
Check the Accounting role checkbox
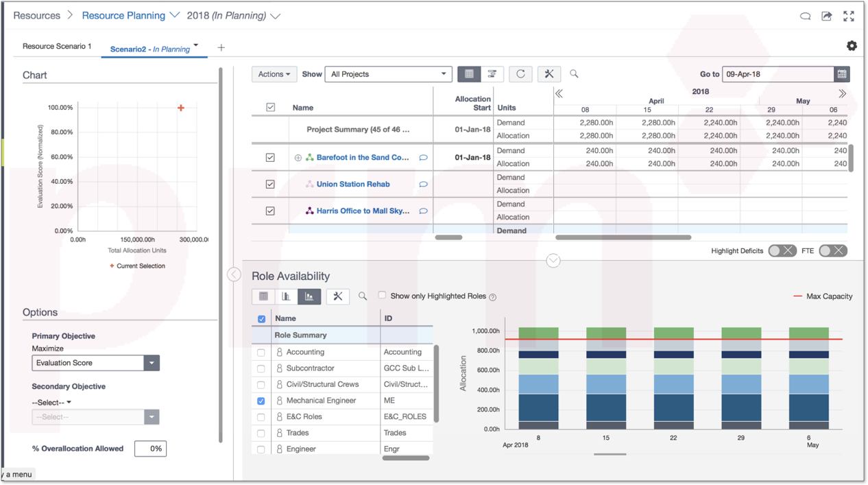tap(261, 353)
